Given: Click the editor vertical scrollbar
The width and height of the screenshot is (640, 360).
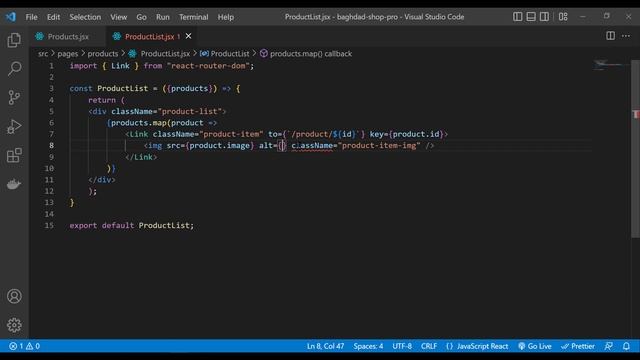Looking at the screenshot, I should tap(635, 148).
